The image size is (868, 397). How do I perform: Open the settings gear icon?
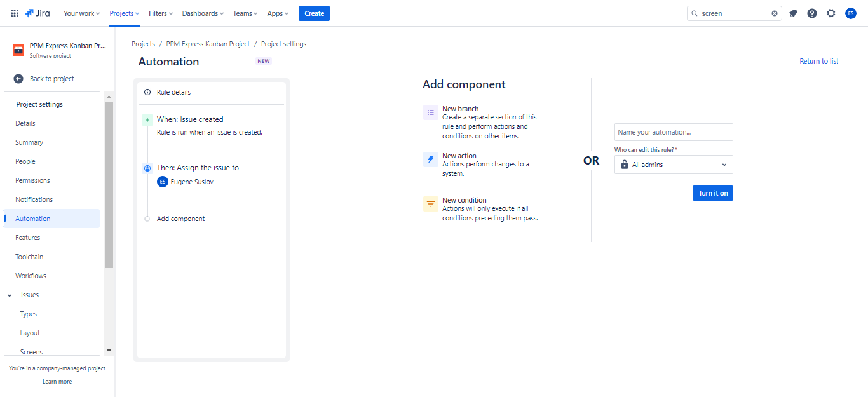(x=831, y=13)
